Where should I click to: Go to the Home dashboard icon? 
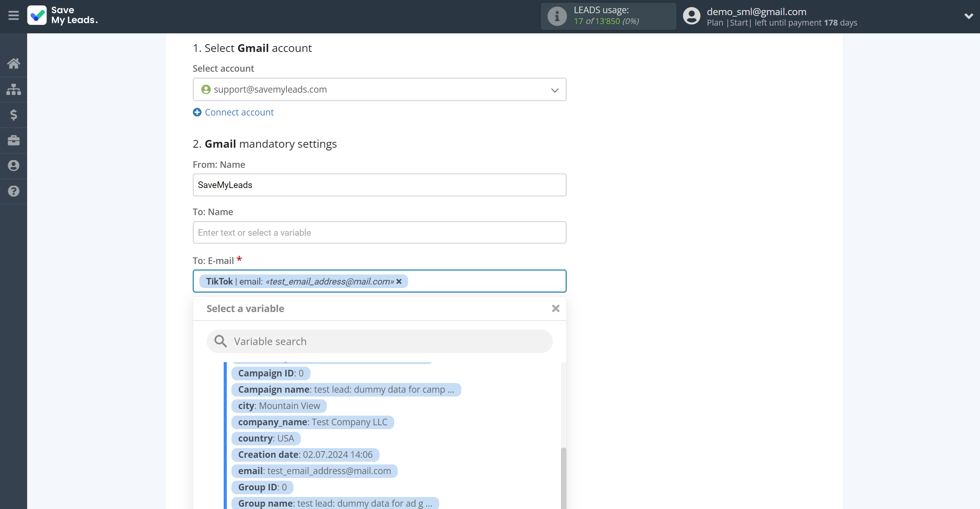pyautogui.click(x=14, y=64)
